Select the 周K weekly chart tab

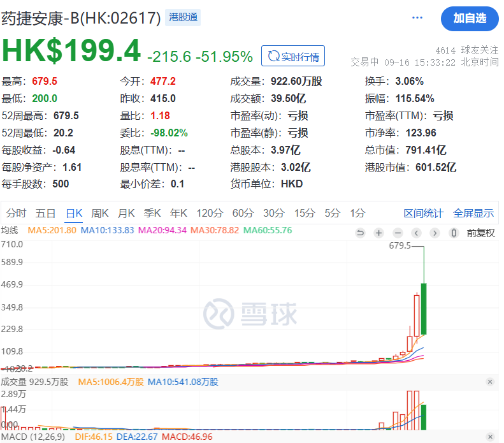click(100, 213)
